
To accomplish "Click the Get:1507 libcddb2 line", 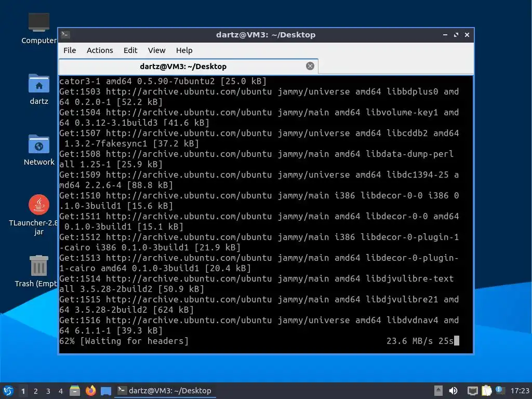I will tap(259, 138).
